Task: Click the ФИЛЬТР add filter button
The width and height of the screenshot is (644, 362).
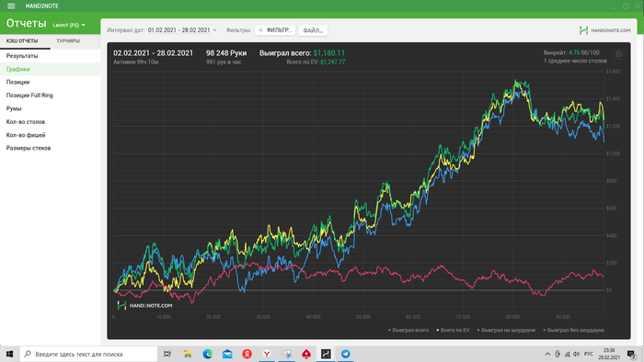Action: (x=275, y=30)
